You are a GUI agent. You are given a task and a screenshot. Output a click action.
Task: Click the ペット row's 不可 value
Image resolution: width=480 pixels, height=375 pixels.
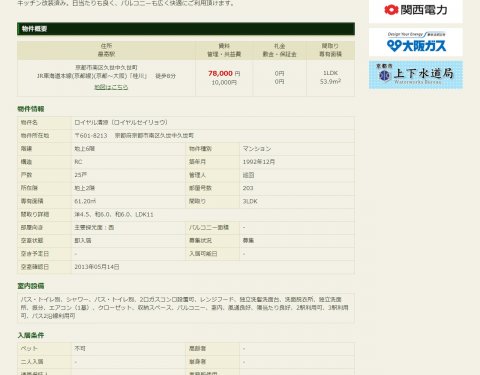(x=80, y=348)
